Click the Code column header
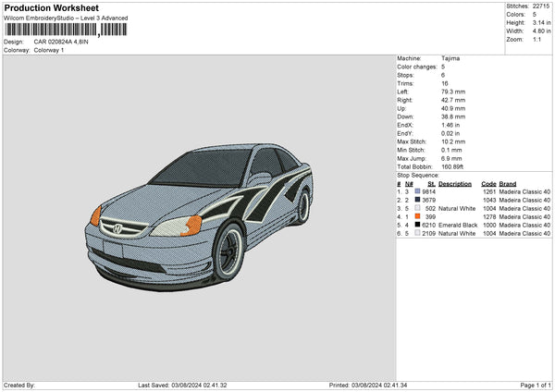This screenshot has width=555, height=392. click(x=488, y=184)
